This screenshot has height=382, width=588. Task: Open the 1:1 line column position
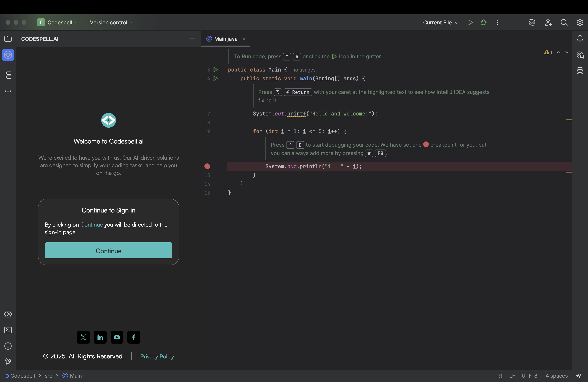pos(499,376)
